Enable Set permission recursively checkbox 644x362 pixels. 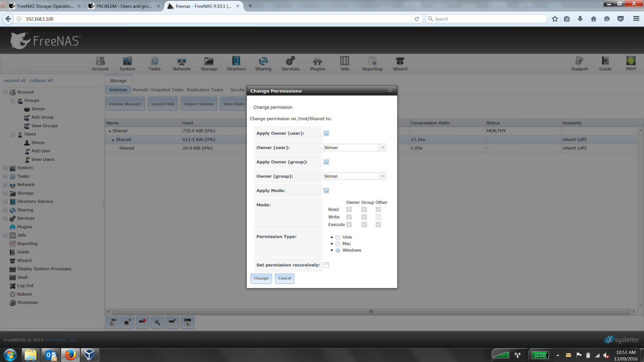click(x=326, y=265)
